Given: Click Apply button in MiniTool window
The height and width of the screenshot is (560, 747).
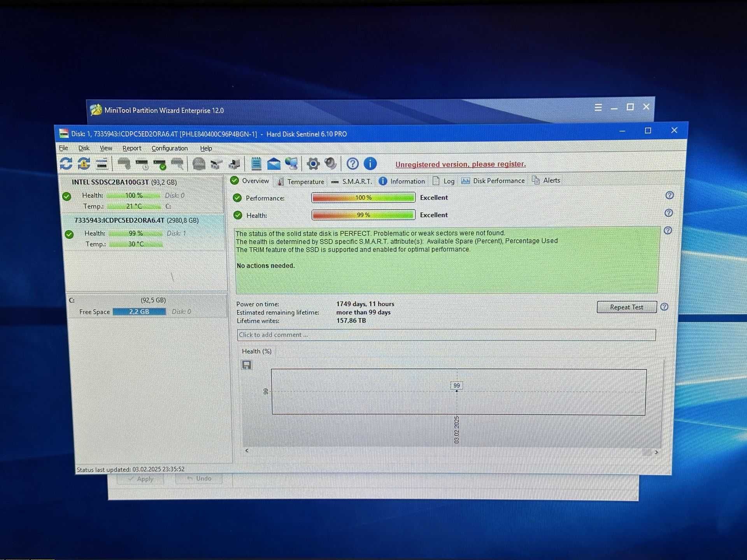Looking at the screenshot, I should (x=141, y=479).
